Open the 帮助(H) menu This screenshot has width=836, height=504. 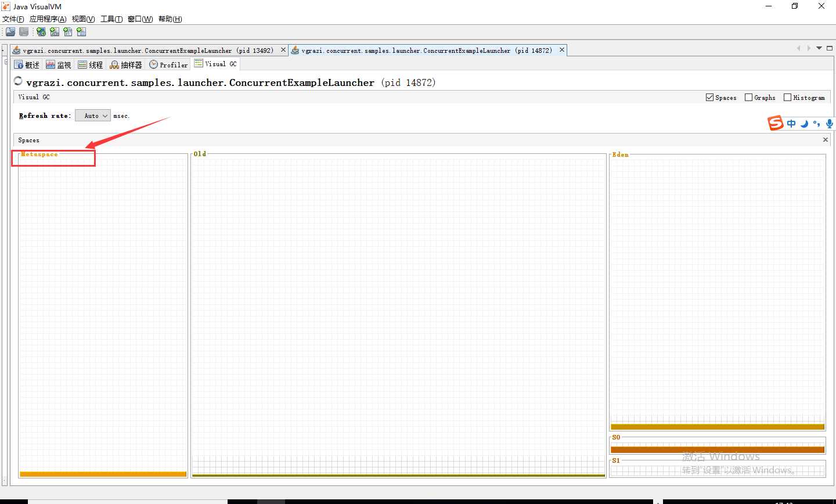(x=170, y=19)
